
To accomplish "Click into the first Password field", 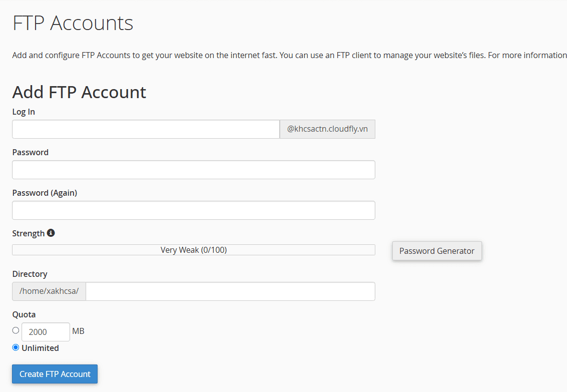I will pyautogui.click(x=193, y=170).
